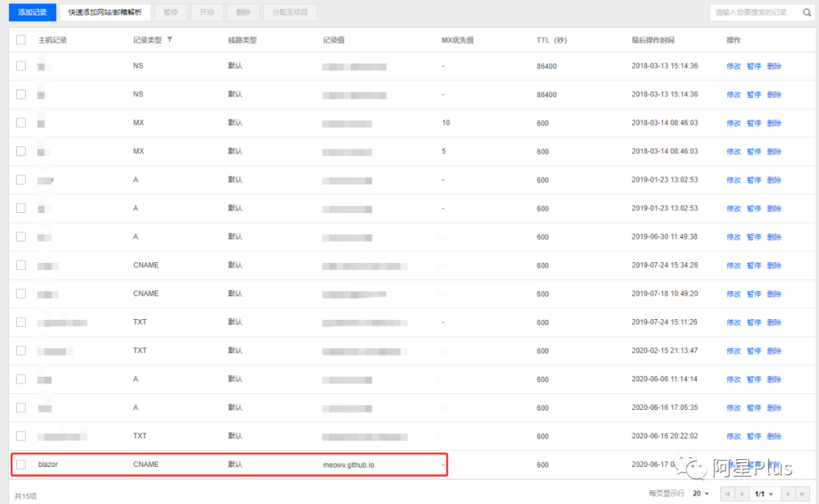
Task: Click the 记录值 column header
Action: tap(334, 40)
